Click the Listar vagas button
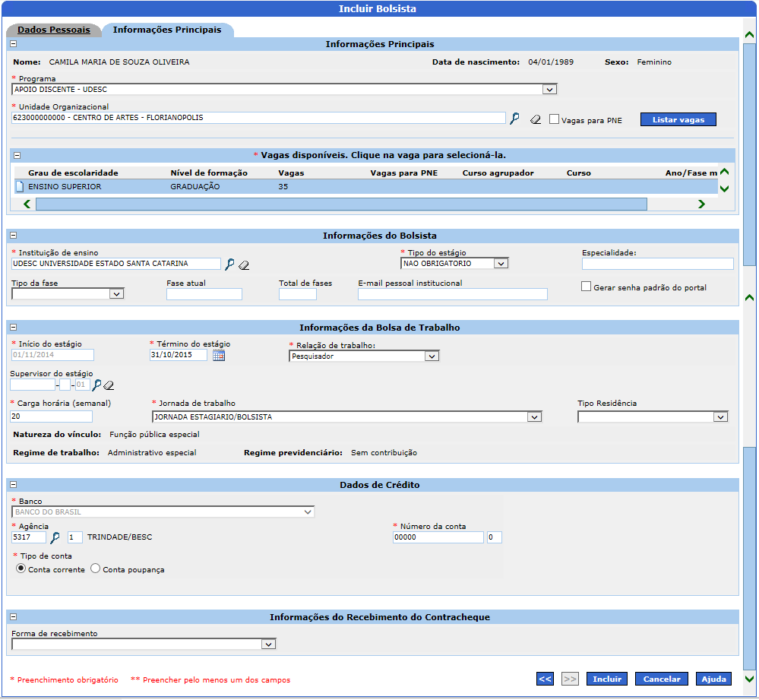 click(678, 120)
